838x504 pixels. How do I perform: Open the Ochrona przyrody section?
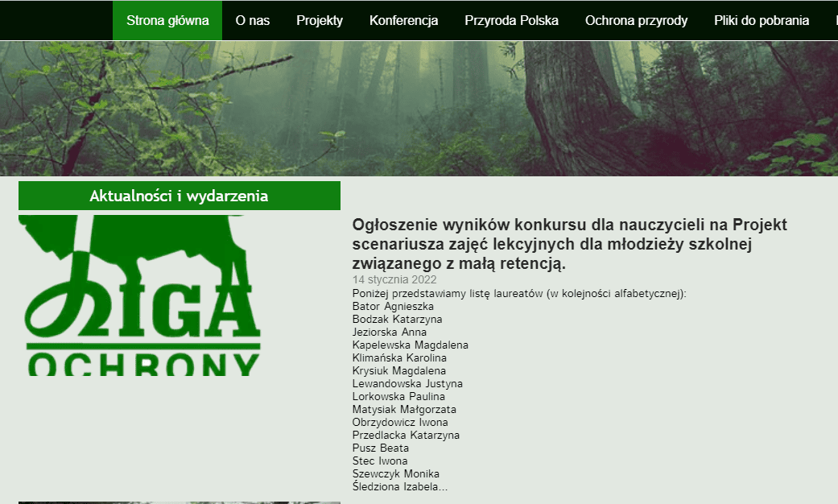(x=636, y=21)
